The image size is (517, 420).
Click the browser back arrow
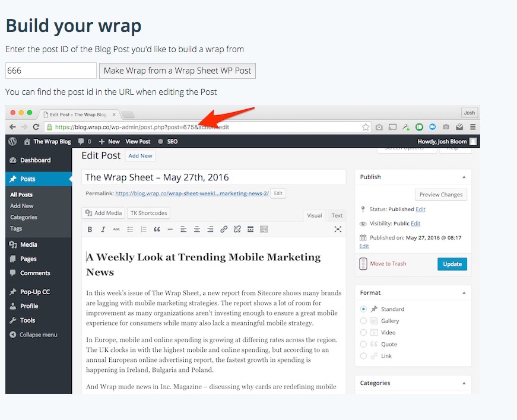12,127
